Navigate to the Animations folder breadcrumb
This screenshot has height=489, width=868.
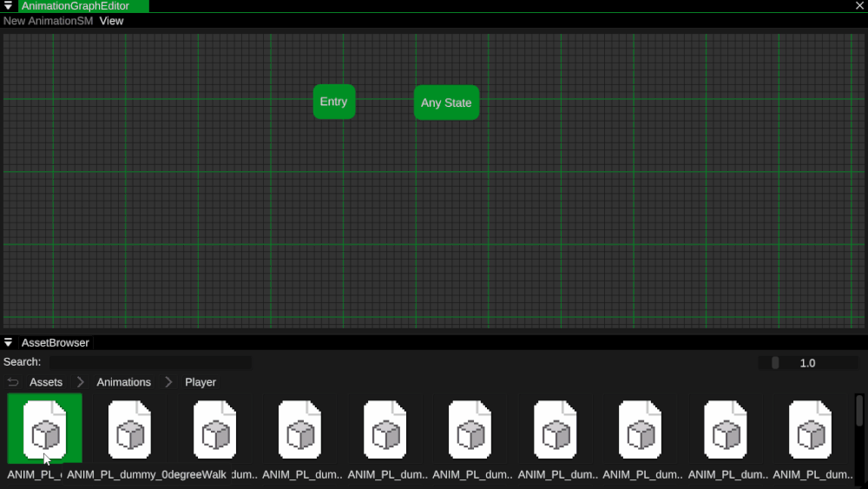coord(123,382)
